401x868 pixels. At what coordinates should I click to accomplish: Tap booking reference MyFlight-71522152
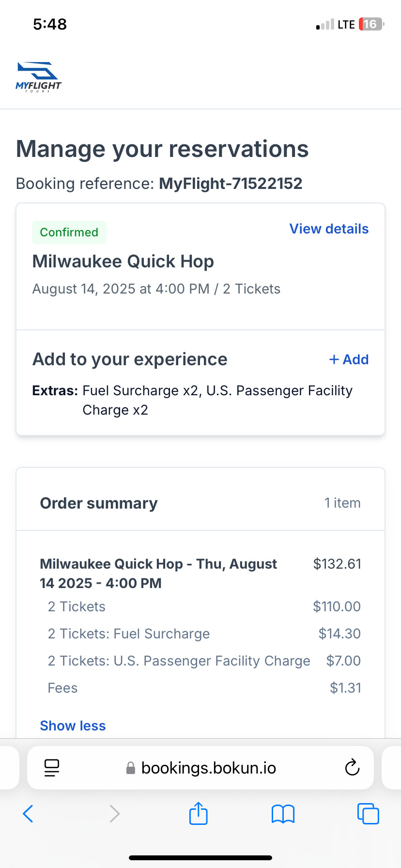pos(231,184)
